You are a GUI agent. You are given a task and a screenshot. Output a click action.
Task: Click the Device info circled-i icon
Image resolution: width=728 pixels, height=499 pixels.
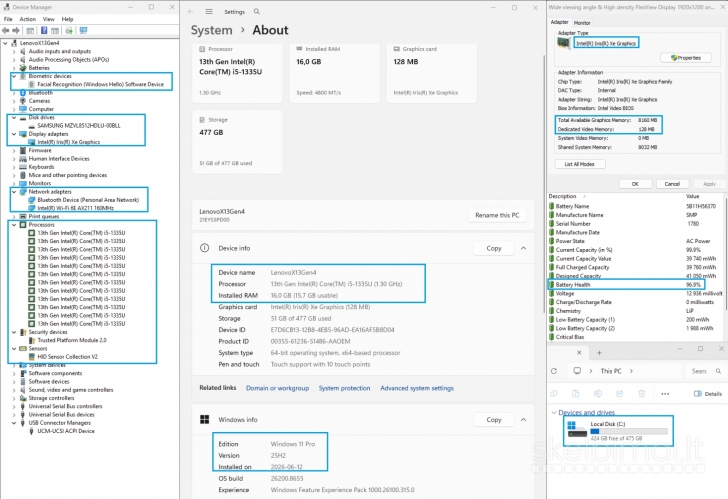pyautogui.click(x=204, y=248)
